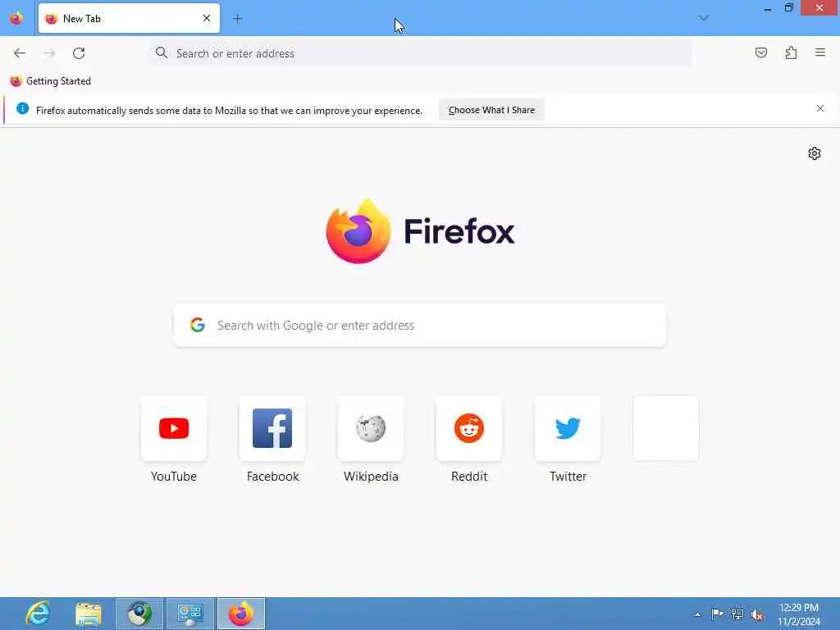Click the info icon in notification bar
840x630 pixels.
pos(22,108)
